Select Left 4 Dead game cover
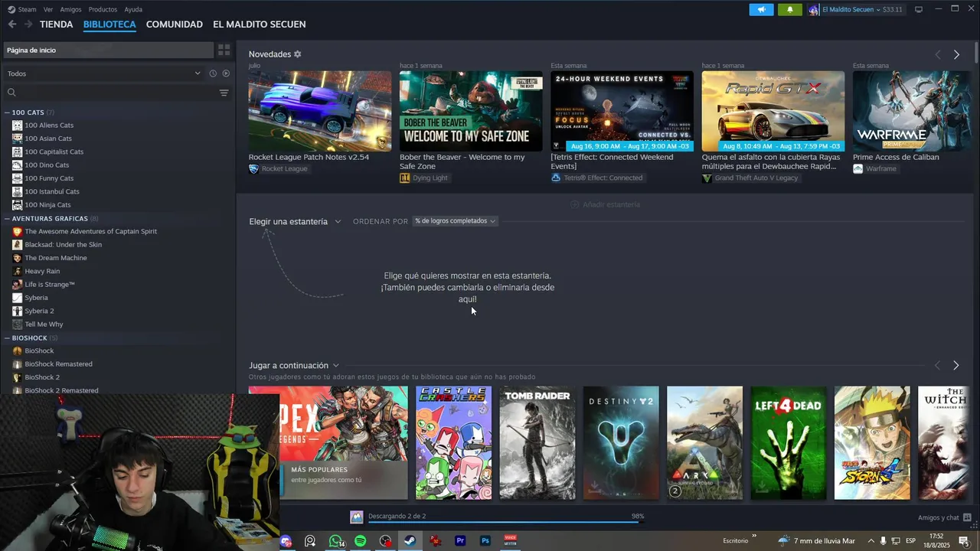The height and width of the screenshot is (551, 980). coord(788,443)
